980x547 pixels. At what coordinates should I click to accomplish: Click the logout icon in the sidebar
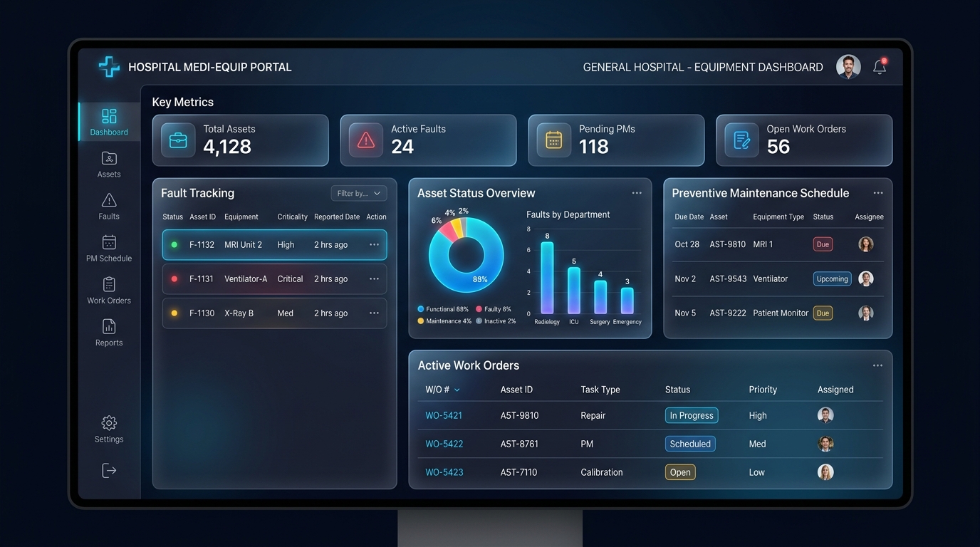tap(109, 470)
